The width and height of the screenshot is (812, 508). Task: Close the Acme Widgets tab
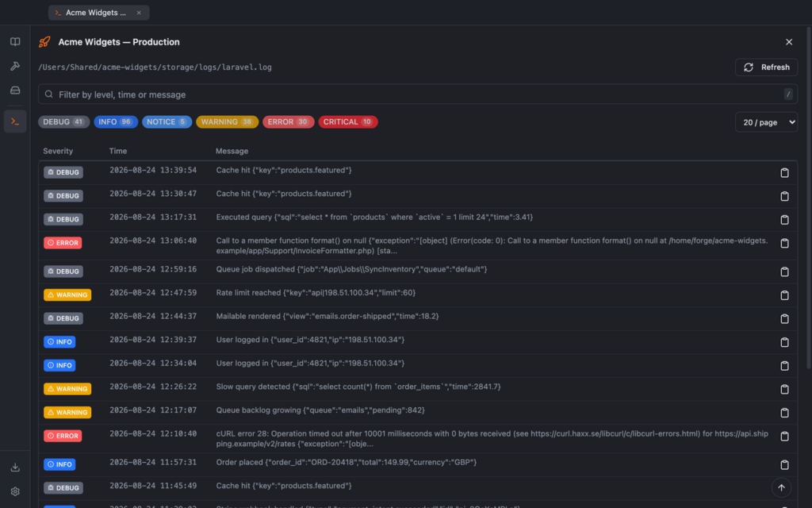[x=139, y=13]
